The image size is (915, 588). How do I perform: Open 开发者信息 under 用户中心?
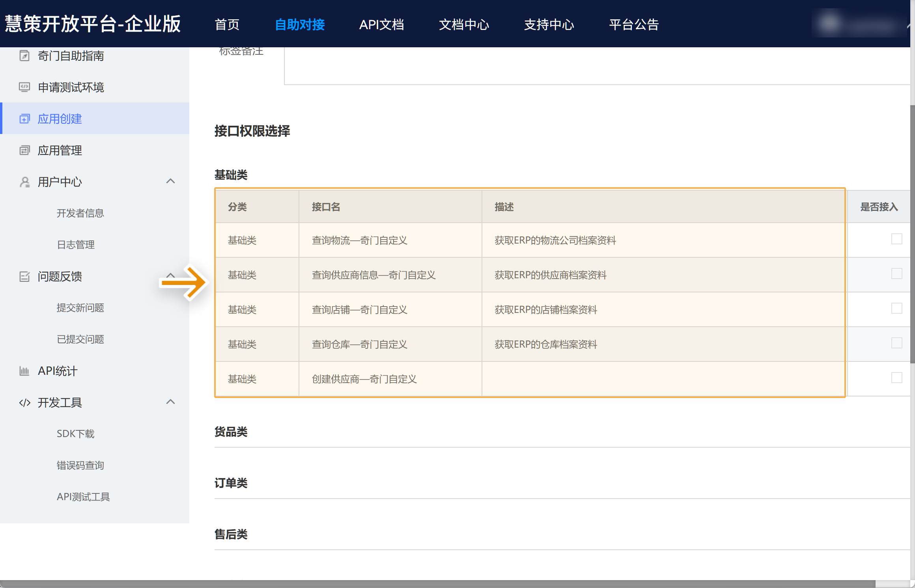(80, 213)
